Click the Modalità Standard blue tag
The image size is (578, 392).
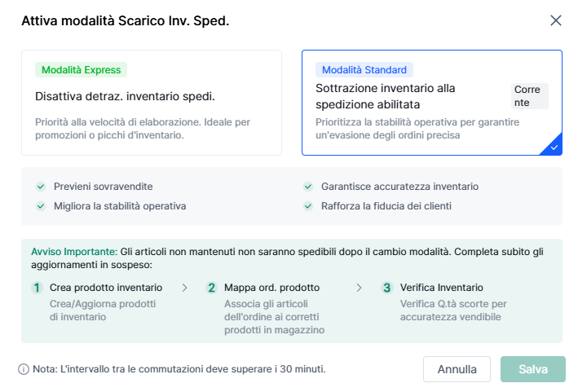364,70
